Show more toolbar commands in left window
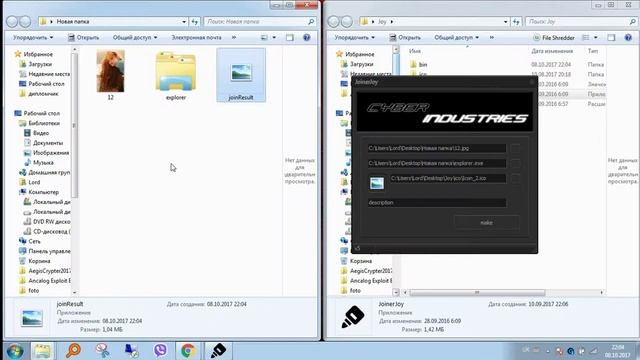The height and width of the screenshot is (360, 640). 234,38
